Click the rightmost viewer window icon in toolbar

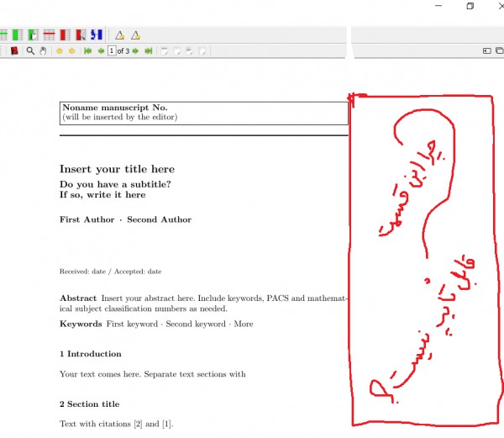click(x=500, y=51)
